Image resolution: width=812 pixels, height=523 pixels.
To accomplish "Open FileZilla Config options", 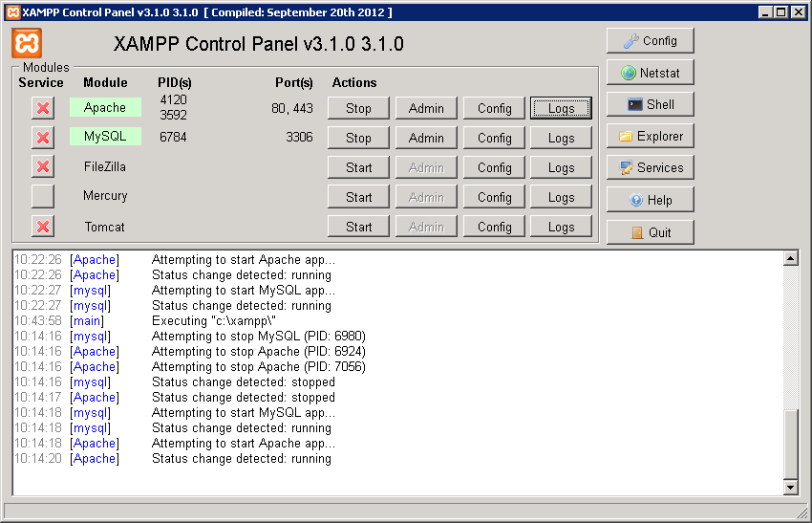I will pos(494,167).
